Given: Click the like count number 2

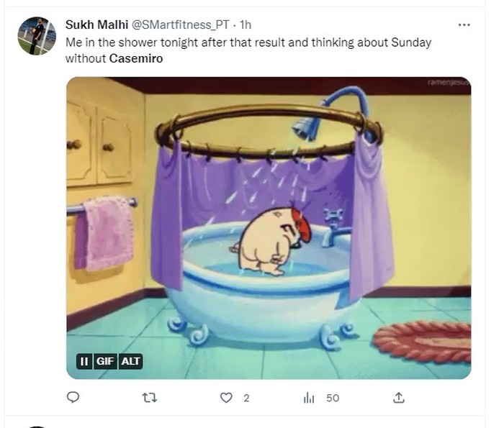Looking at the screenshot, I should 246,398.
